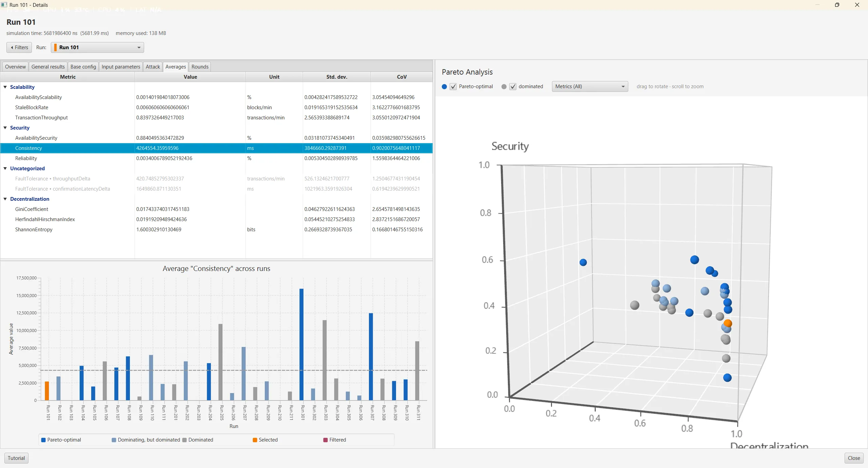
Task: Sort table by the Metric column header
Action: 67,77
